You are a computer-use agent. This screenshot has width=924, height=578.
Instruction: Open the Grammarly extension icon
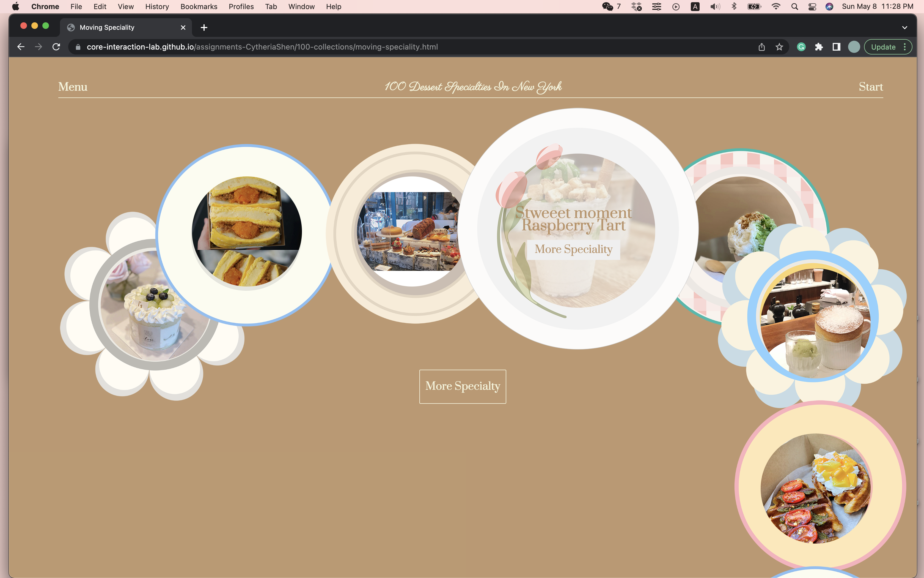801,47
